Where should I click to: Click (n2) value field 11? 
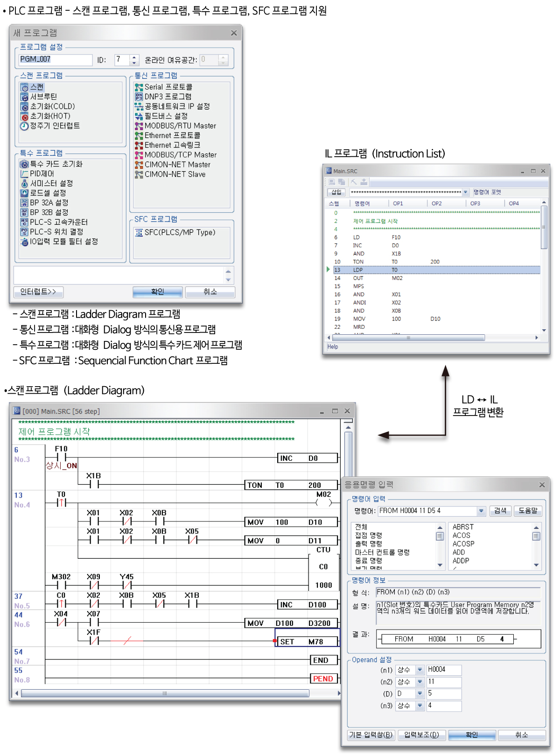point(444,682)
